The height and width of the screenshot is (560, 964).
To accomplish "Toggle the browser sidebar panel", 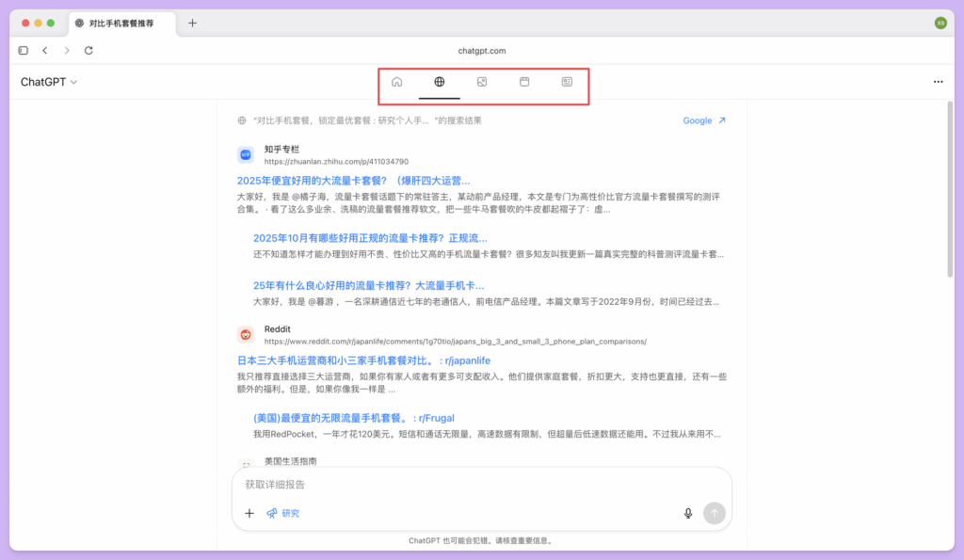I will coord(23,50).
